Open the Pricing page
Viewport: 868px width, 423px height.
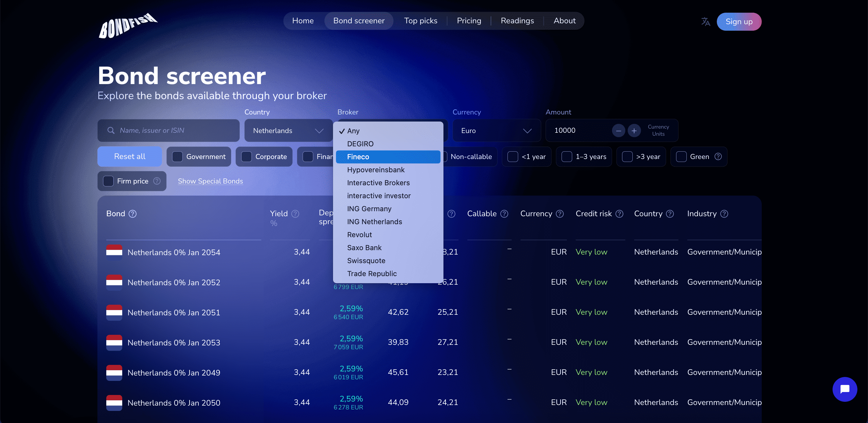469,21
